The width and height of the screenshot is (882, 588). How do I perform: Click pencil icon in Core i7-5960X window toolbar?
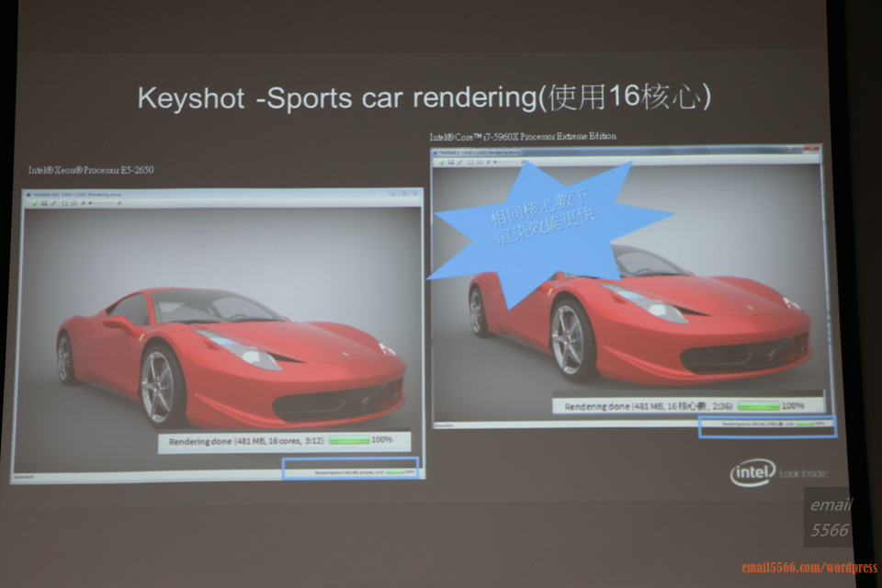[x=459, y=163]
